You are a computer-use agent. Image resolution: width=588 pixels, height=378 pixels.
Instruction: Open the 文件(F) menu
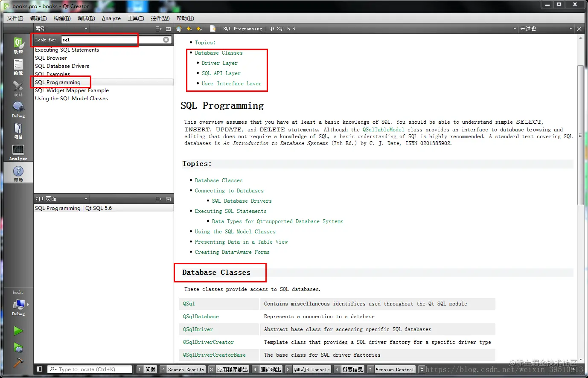[x=15, y=18]
